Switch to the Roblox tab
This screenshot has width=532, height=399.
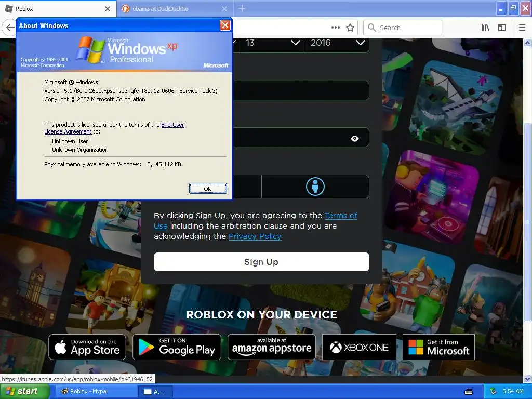(58, 9)
